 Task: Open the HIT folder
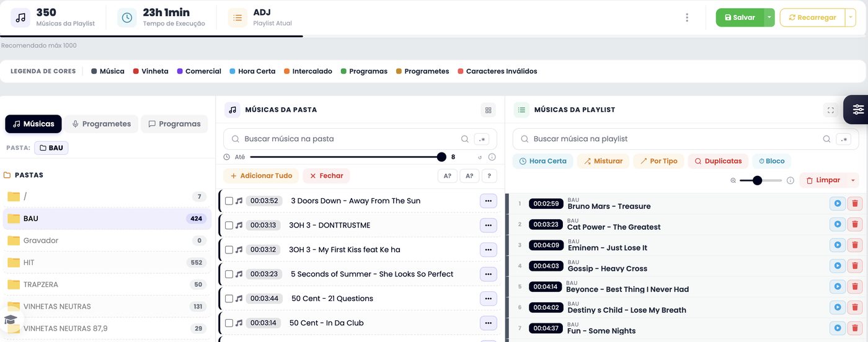(x=107, y=263)
